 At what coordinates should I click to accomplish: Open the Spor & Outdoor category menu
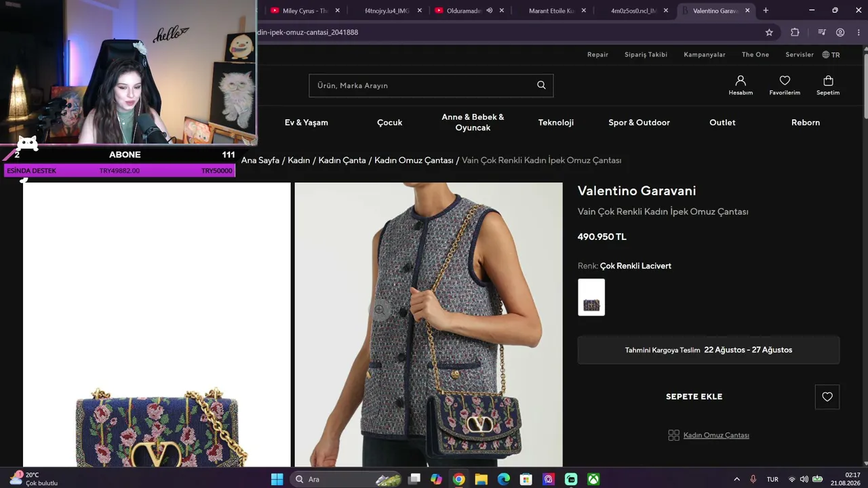point(639,123)
